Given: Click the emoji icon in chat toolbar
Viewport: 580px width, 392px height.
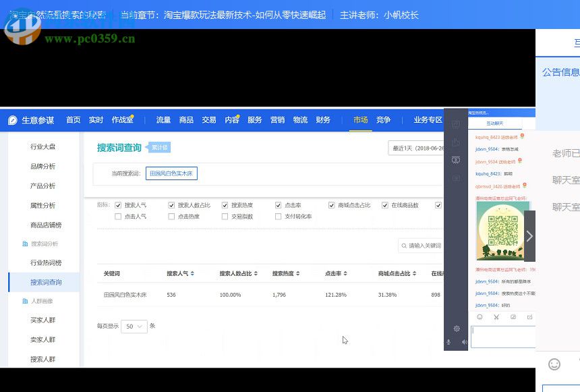Looking at the screenshot, I should pyautogui.click(x=480, y=316).
